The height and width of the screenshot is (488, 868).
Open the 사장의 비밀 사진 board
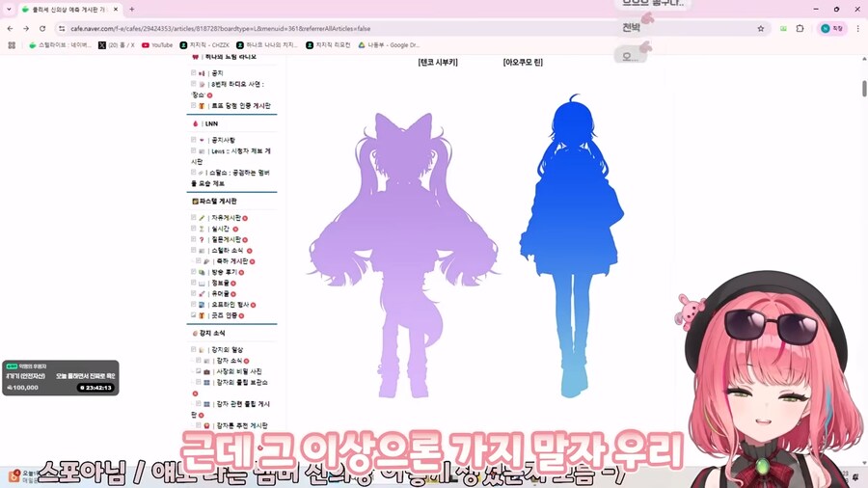tap(238, 372)
